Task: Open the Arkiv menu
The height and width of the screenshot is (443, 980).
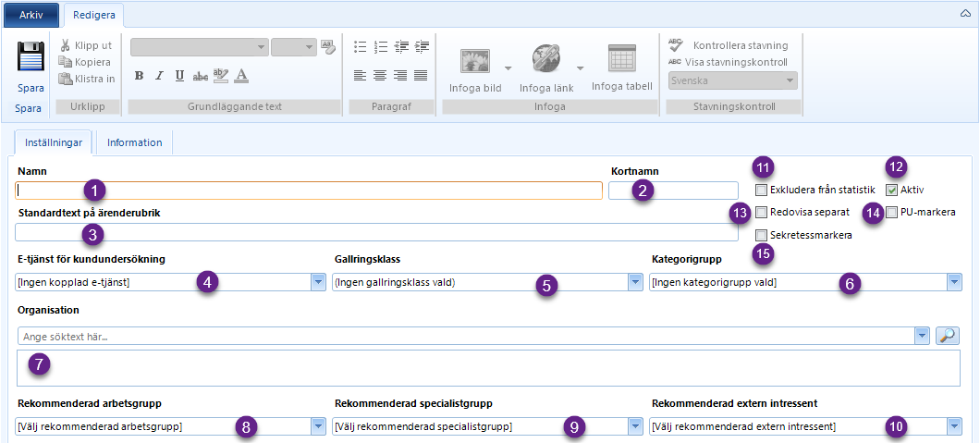Action: point(31,15)
